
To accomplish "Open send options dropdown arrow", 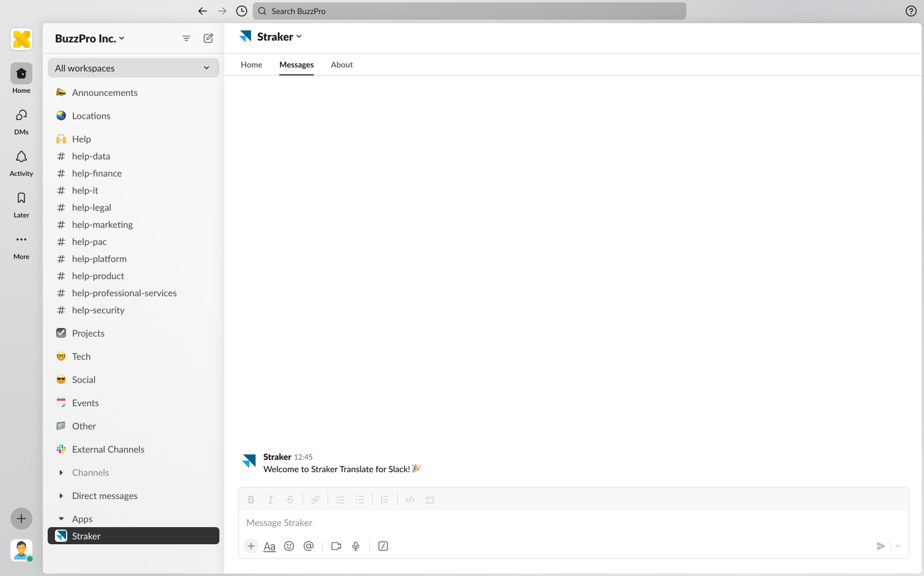I will pyautogui.click(x=898, y=546).
